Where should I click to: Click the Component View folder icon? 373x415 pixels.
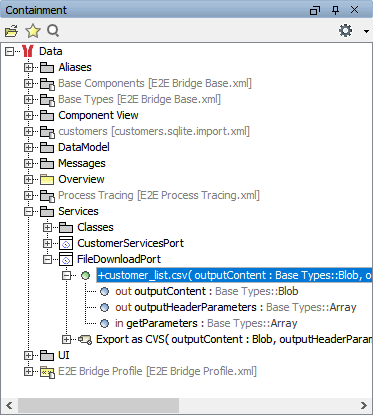tap(47, 116)
